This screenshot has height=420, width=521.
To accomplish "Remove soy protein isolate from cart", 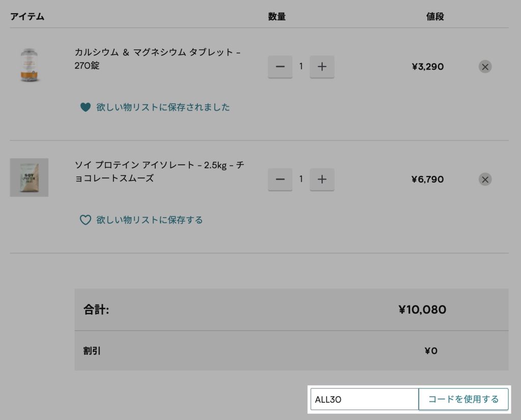I will pos(485,179).
